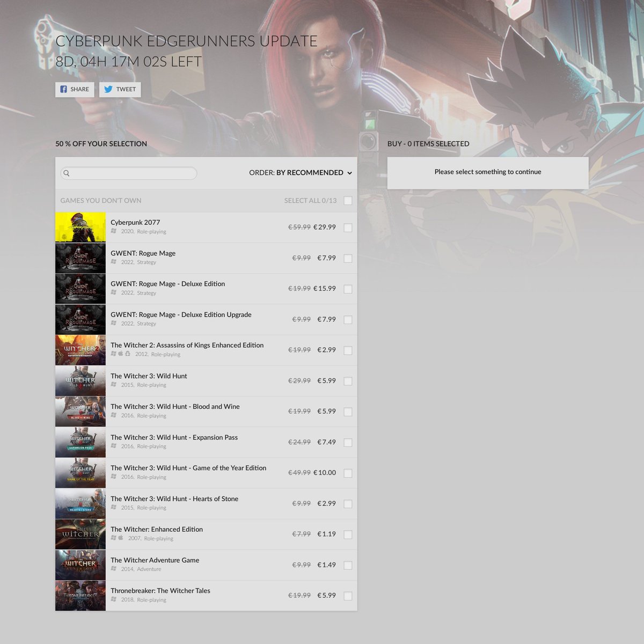This screenshot has height=644, width=644.
Task: Open the Game of the Year thumbnail
Action: coord(80,473)
